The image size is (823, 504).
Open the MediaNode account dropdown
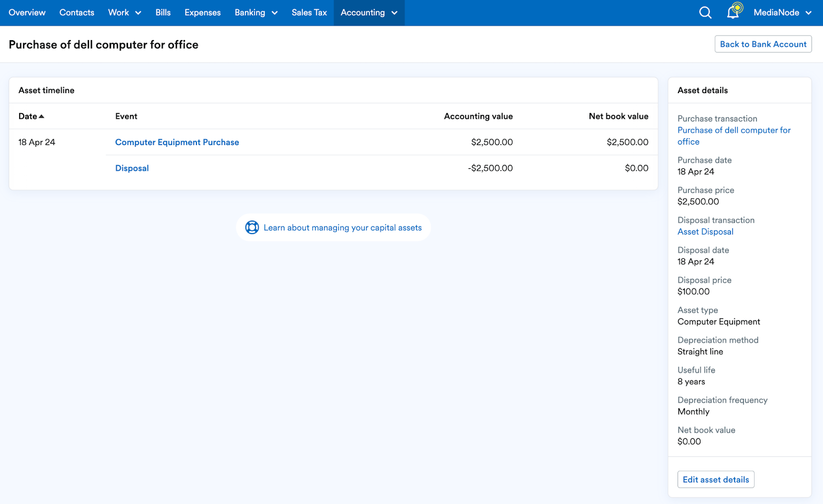(x=782, y=12)
